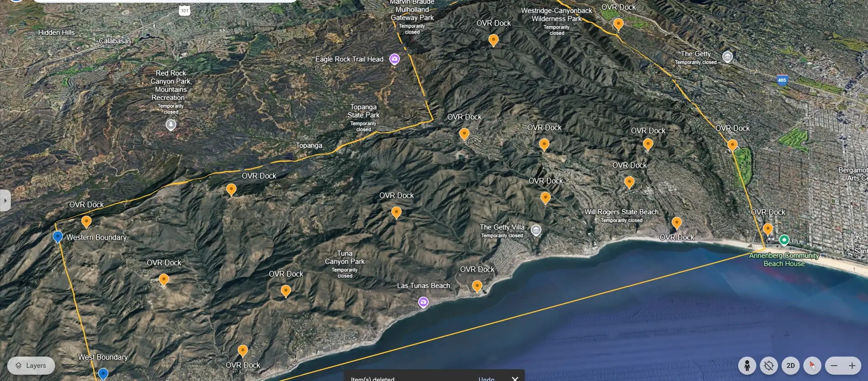
Task: Click OVR Dock pin left of Annenberg marker
Action: tap(768, 229)
